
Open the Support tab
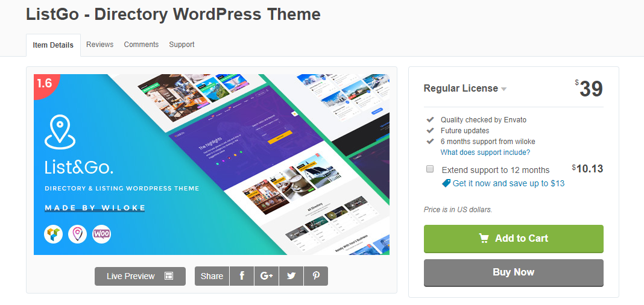pyautogui.click(x=182, y=45)
